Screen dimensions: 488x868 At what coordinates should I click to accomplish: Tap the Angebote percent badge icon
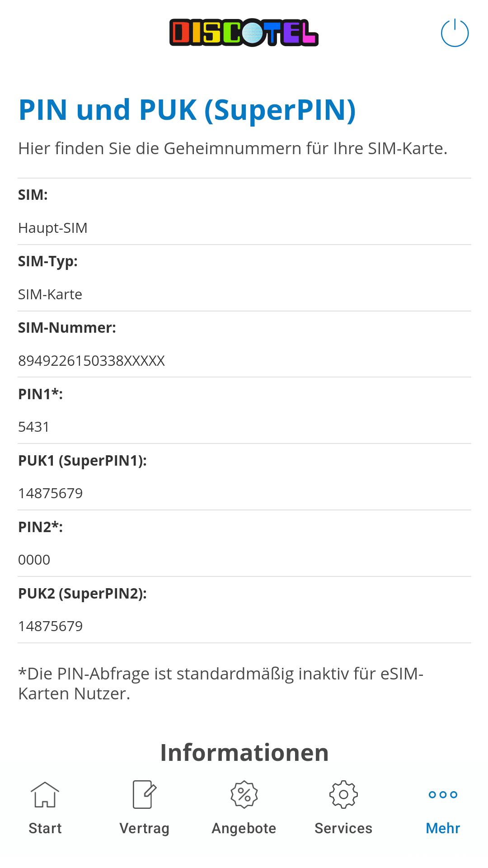[x=244, y=794]
